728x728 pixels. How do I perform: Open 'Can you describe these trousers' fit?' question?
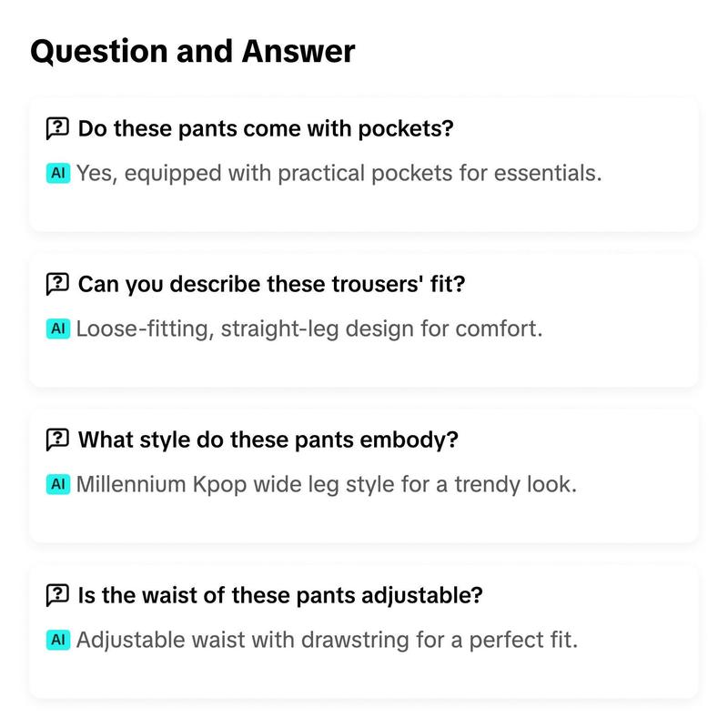pos(271,284)
